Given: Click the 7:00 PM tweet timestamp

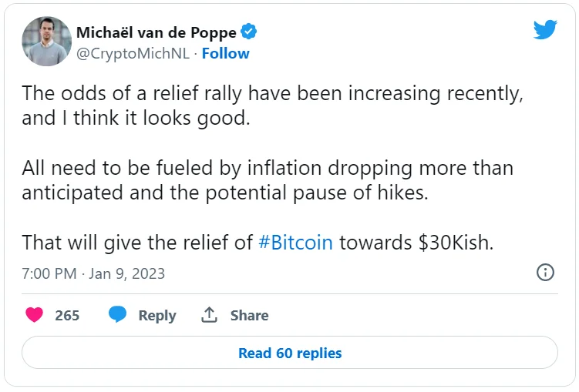Looking at the screenshot, I should point(49,273).
